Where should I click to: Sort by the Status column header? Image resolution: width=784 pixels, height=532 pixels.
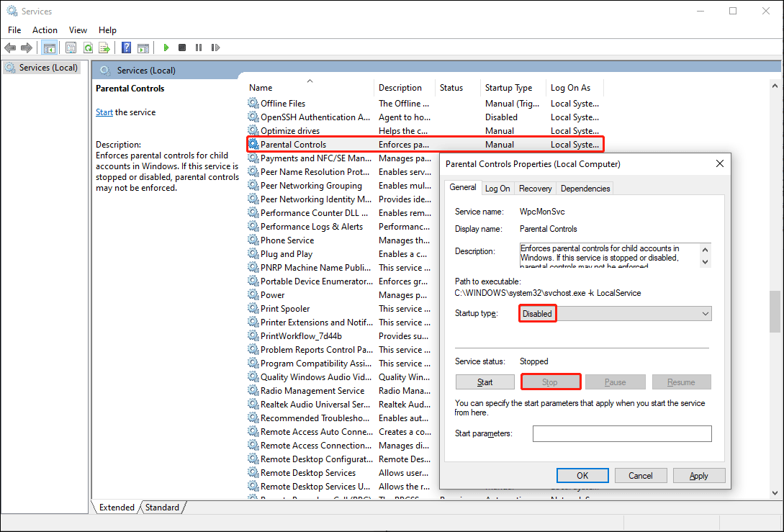click(457, 88)
